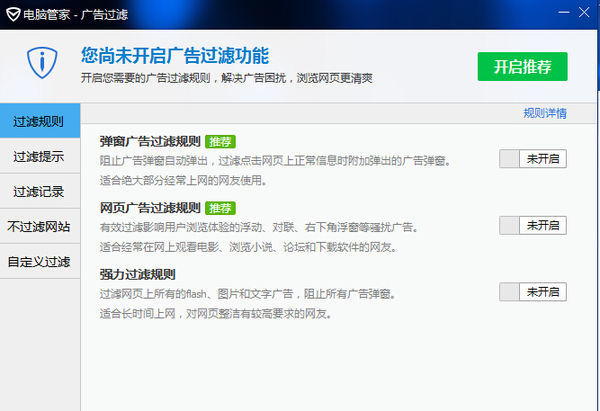
Task: Click the 您尚未开启广告过滤功能 headline
Action: (175, 56)
